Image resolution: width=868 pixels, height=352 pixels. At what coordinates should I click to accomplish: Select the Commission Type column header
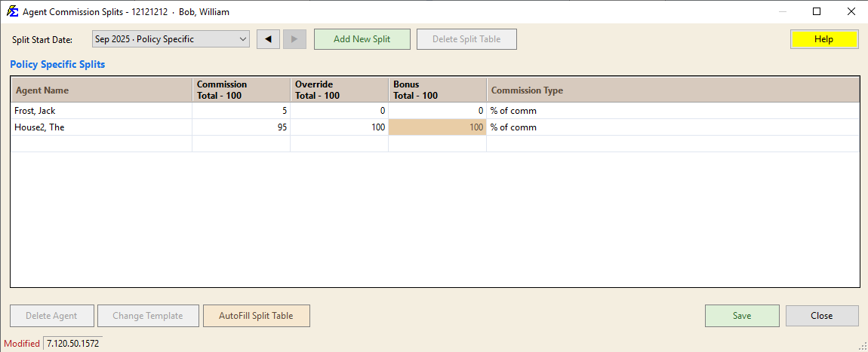[673, 90]
